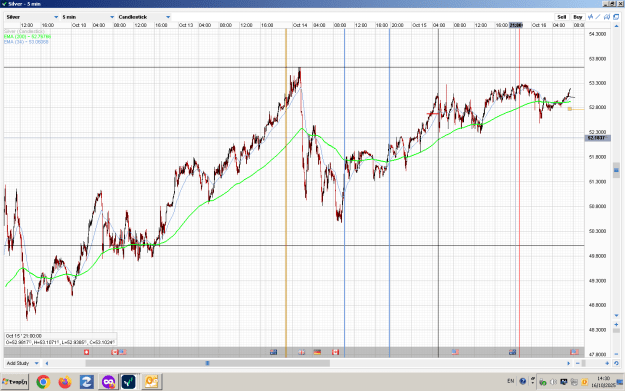625x391 pixels.
Task: Click the horizontal zoom minus icon
Action: point(578,363)
